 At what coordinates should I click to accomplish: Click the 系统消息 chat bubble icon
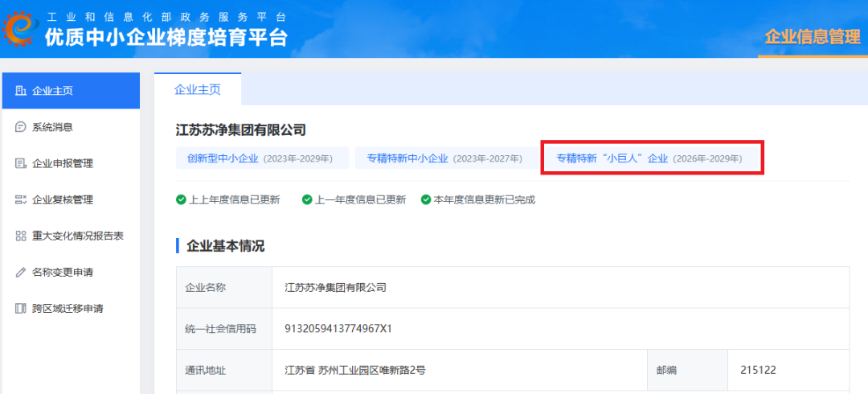[20, 127]
